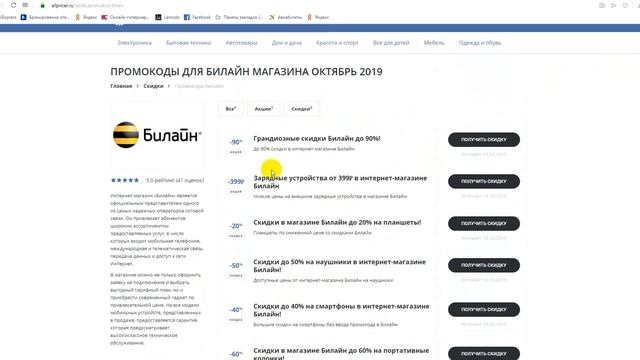Click the 5.0 рейтинг (41 оценок) text
Viewport: 640px width, 360px height.
175,180
